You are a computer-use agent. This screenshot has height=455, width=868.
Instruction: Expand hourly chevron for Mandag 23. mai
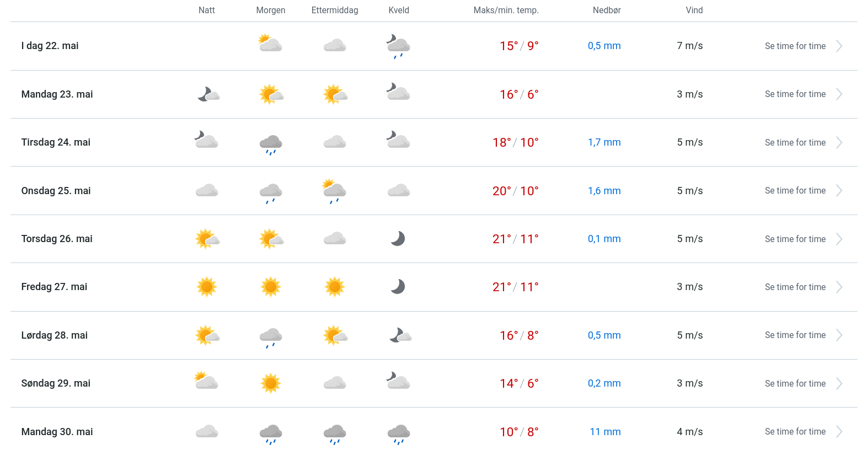click(x=839, y=94)
